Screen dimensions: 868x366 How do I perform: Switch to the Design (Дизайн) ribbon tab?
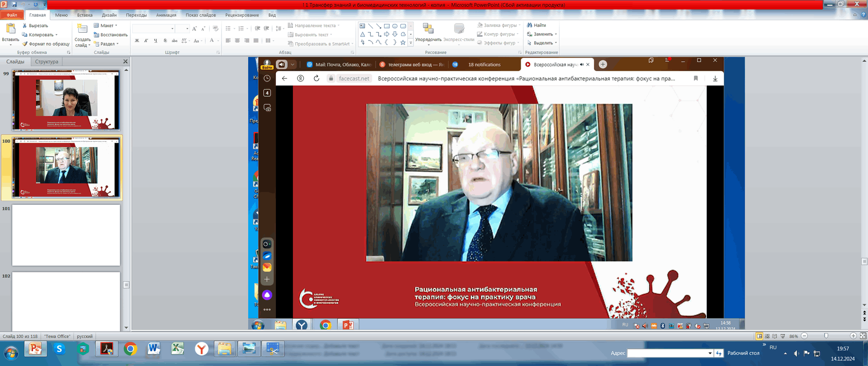[x=109, y=15]
